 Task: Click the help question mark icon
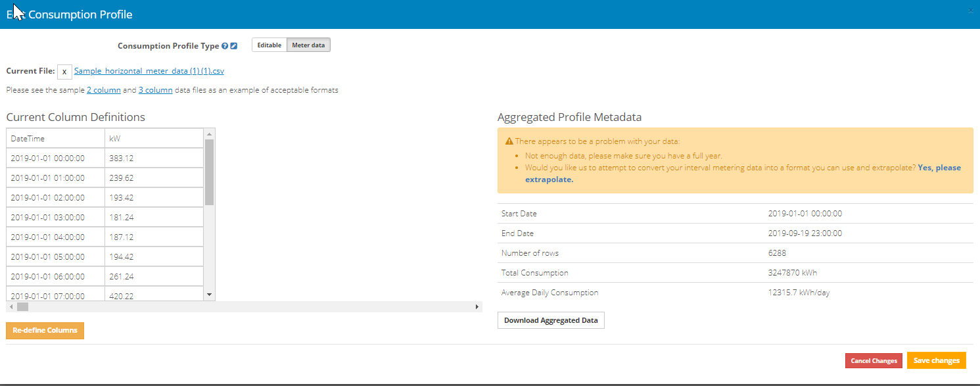click(225, 46)
